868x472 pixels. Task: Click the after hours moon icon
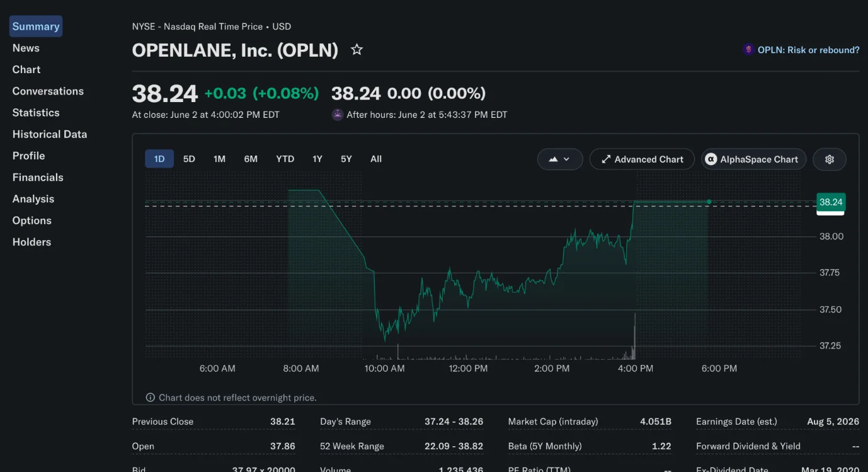coord(338,115)
